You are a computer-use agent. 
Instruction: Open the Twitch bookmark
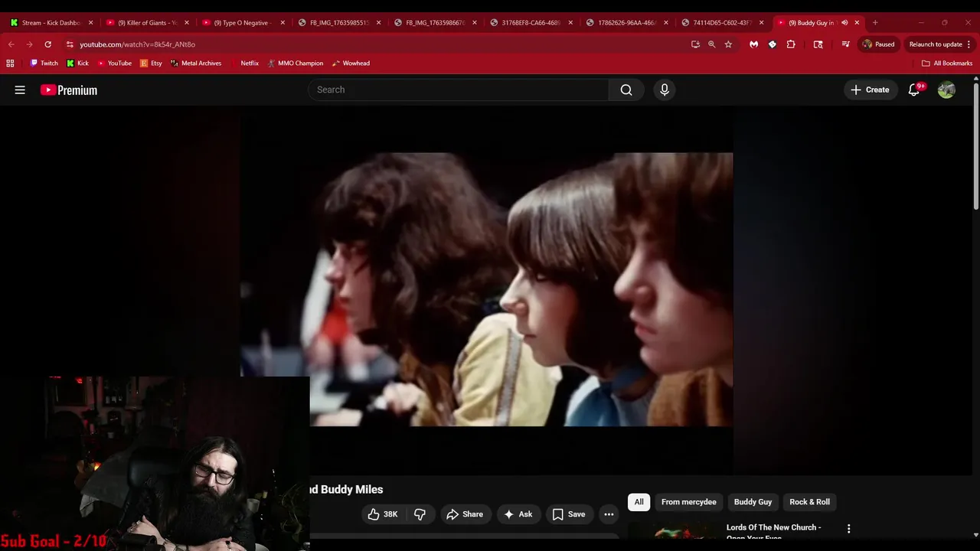pos(44,64)
